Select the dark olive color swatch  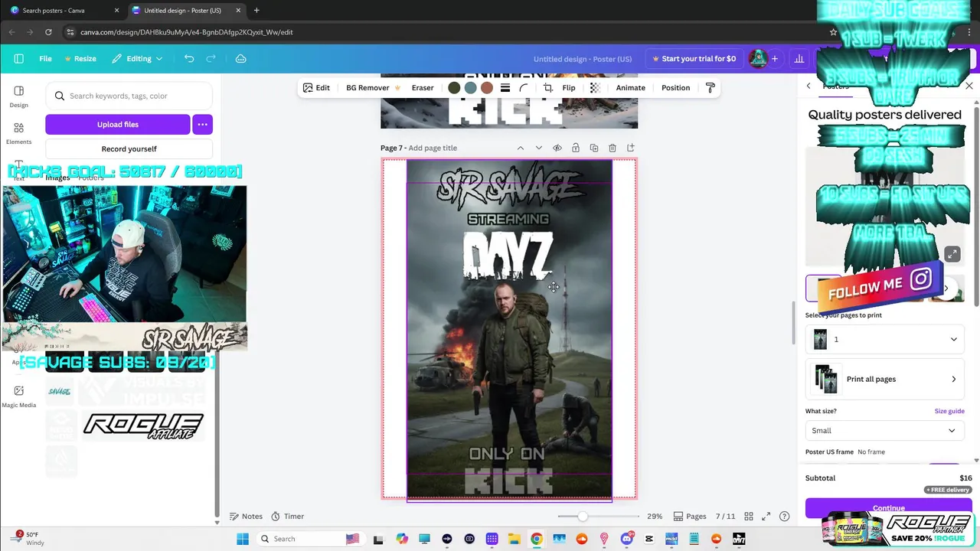pos(454,88)
